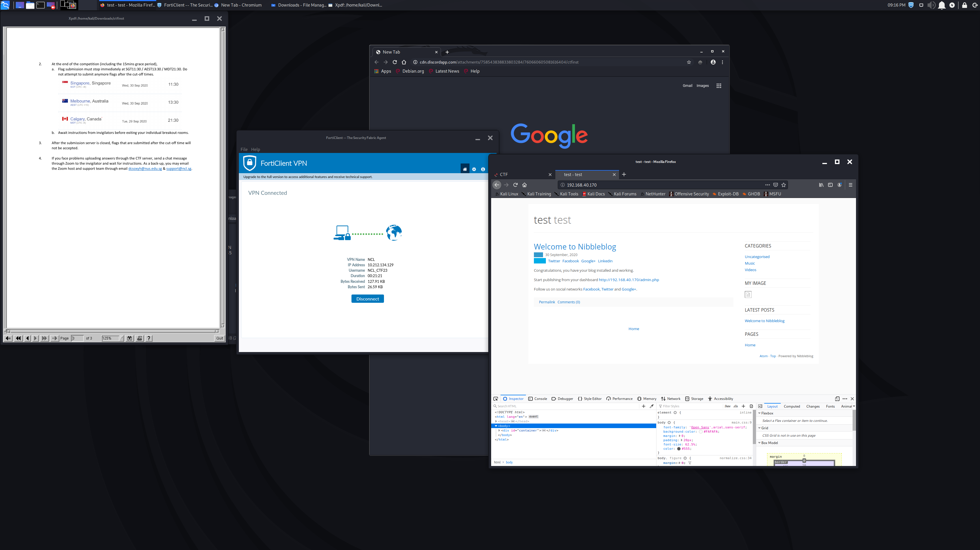Bookmark page with Chromium star icon
Screen dimensions: 980x550
click(x=689, y=62)
